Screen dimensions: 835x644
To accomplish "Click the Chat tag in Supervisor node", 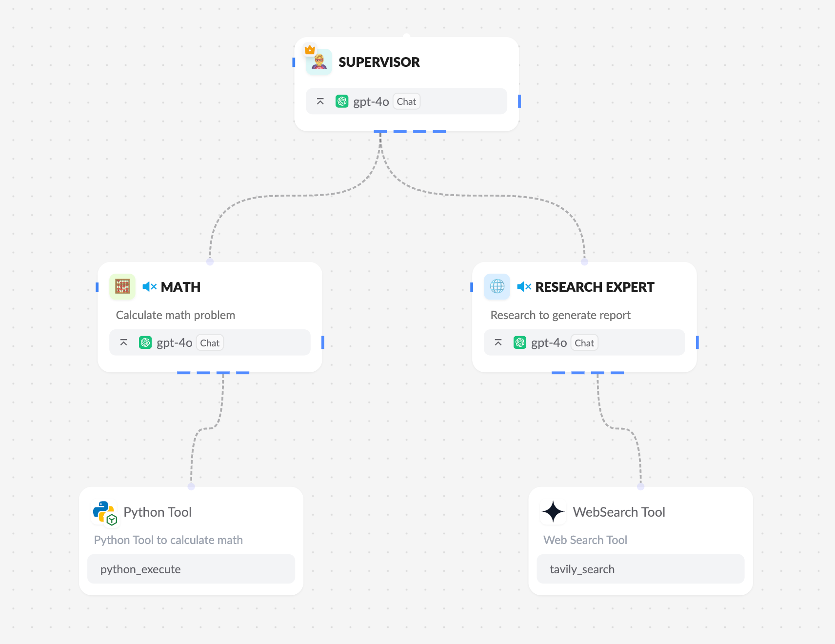I will pyautogui.click(x=406, y=101).
